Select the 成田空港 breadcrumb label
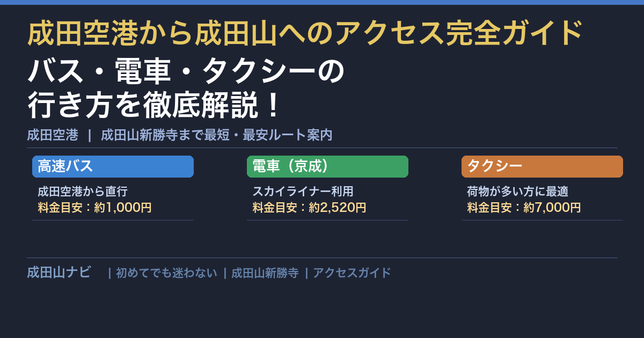The height and width of the screenshot is (338, 644). coord(53,135)
